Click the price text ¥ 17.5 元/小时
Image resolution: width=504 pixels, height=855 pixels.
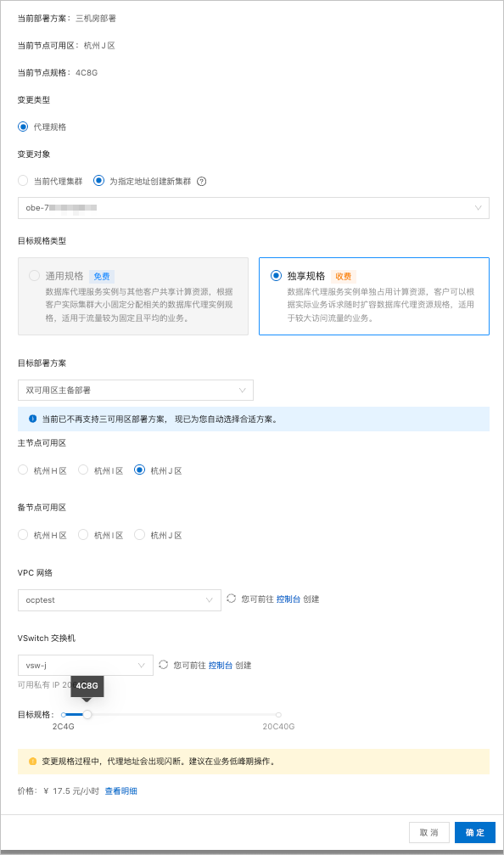(x=71, y=791)
